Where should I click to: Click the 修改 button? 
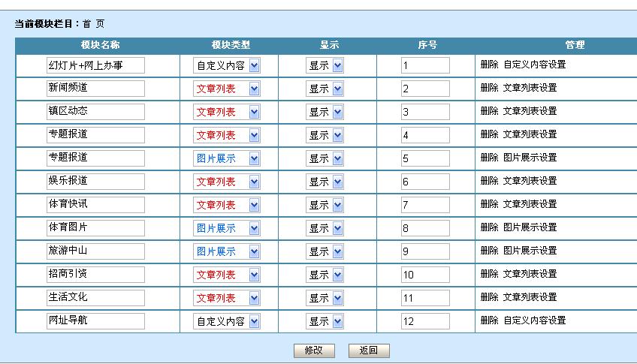[313, 350]
